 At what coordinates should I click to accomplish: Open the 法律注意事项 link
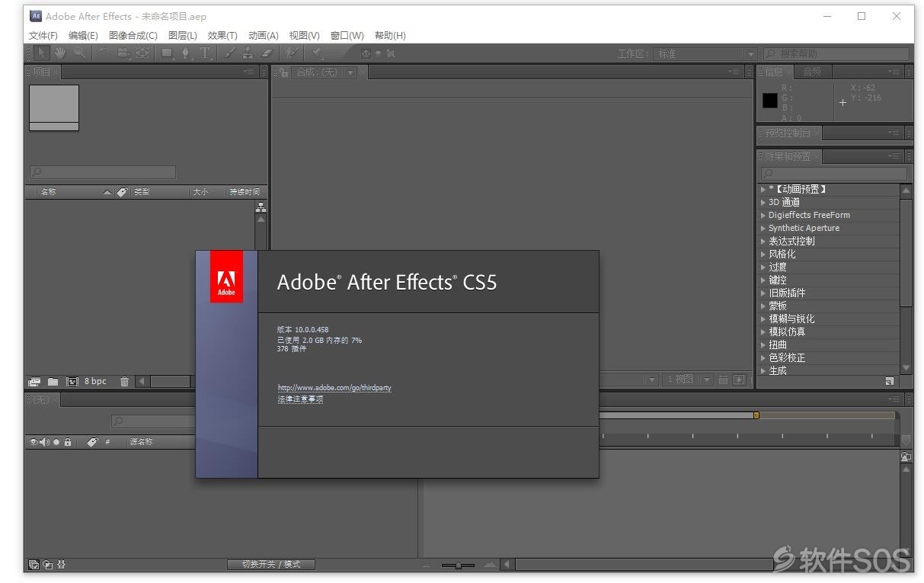tap(300, 399)
